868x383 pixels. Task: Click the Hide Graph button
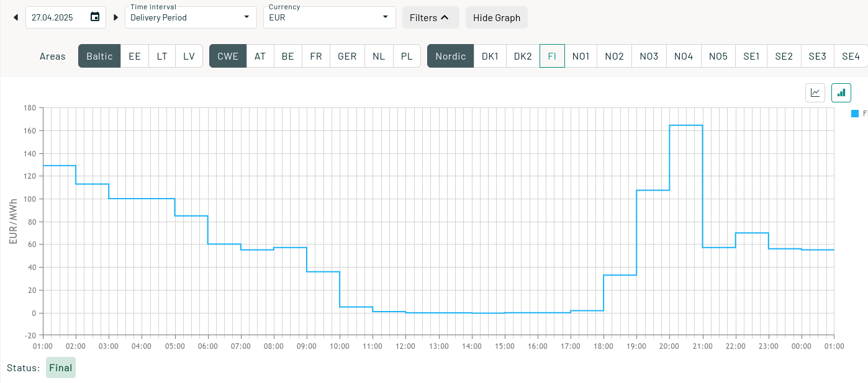tap(497, 17)
